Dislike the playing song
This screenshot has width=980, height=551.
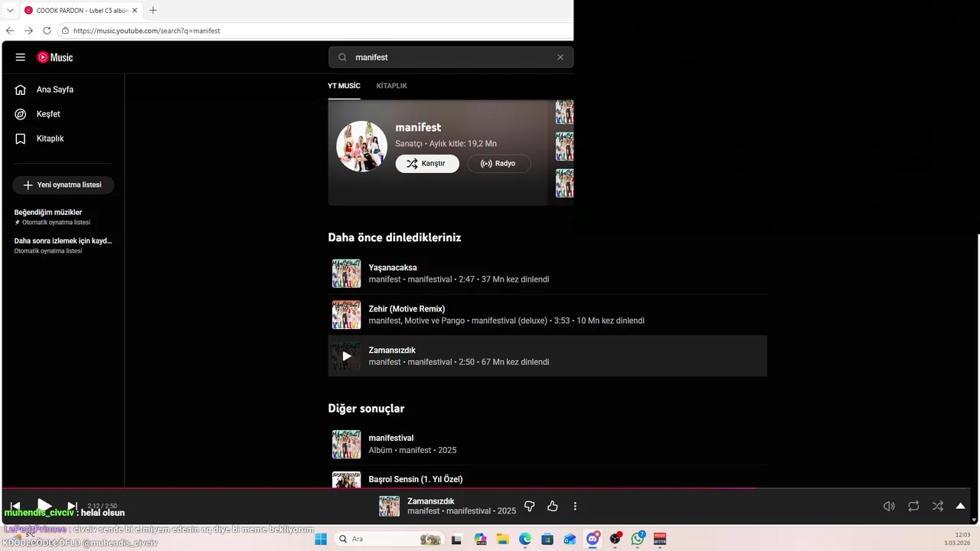point(529,506)
